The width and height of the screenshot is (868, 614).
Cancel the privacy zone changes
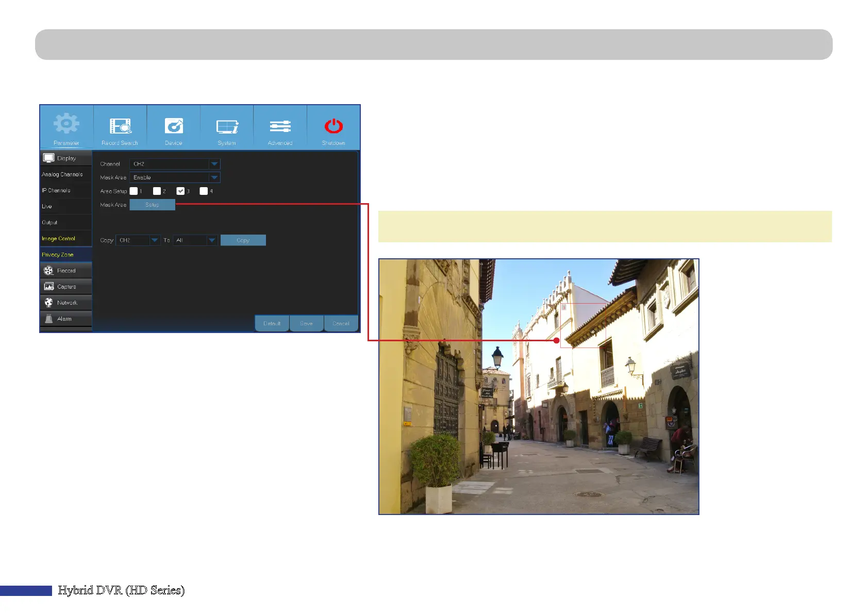point(341,323)
